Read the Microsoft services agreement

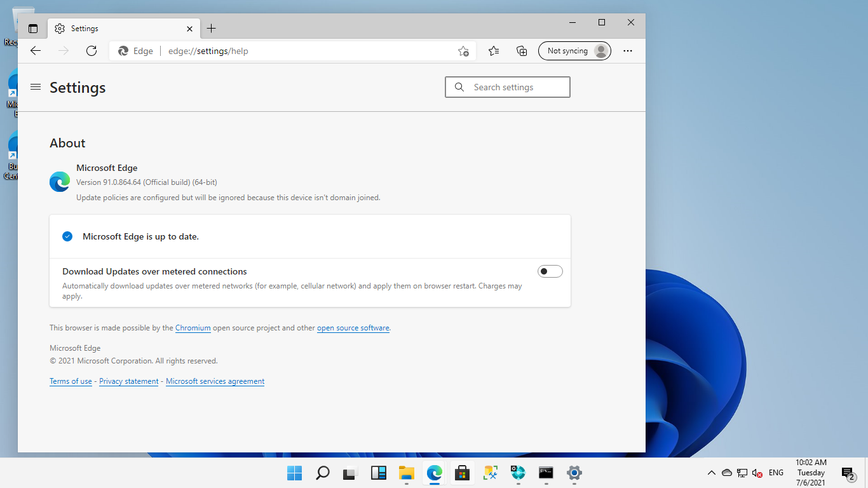pyautogui.click(x=215, y=381)
